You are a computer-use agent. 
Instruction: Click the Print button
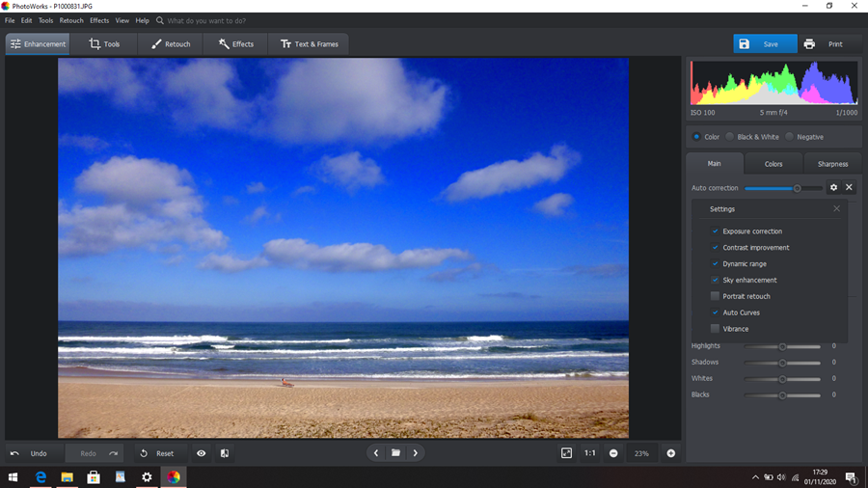tap(828, 43)
